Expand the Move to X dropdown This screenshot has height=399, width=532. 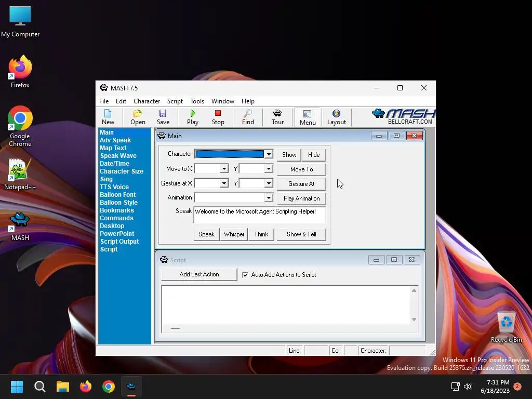pos(224,169)
